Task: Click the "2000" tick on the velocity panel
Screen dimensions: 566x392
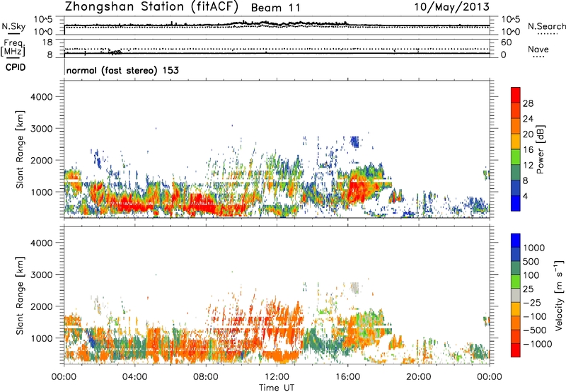Action: (x=42, y=306)
